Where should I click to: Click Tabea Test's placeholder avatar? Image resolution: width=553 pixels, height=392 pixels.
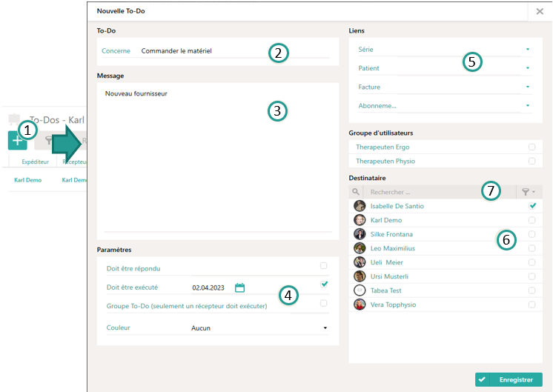360,290
